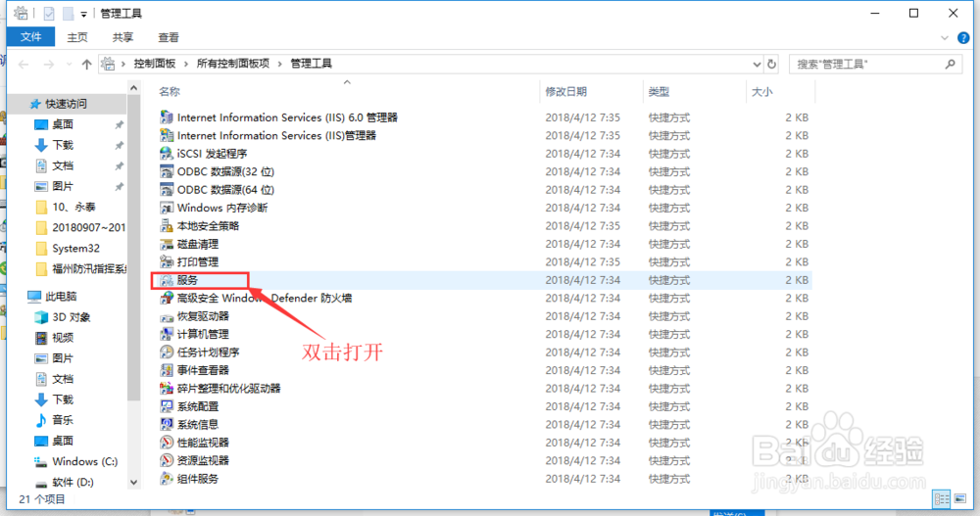Expand path chevron after 控制面板
Image resolution: width=980 pixels, height=516 pixels.
(186, 64)
